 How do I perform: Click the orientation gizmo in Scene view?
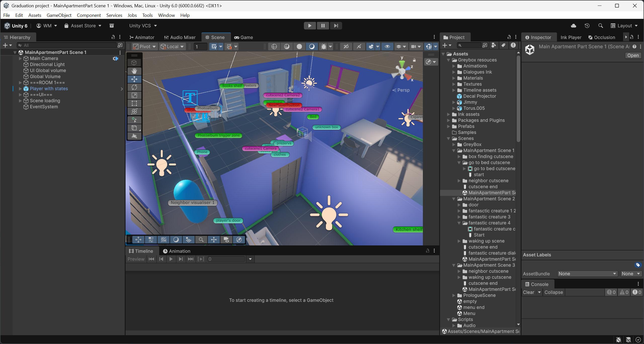pyautogui.click(x=402, y=71)
